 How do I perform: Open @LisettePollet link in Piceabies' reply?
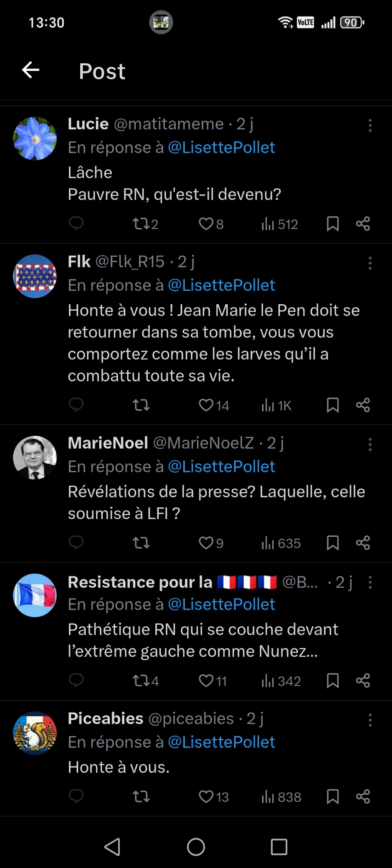click(x=221, y=742)
